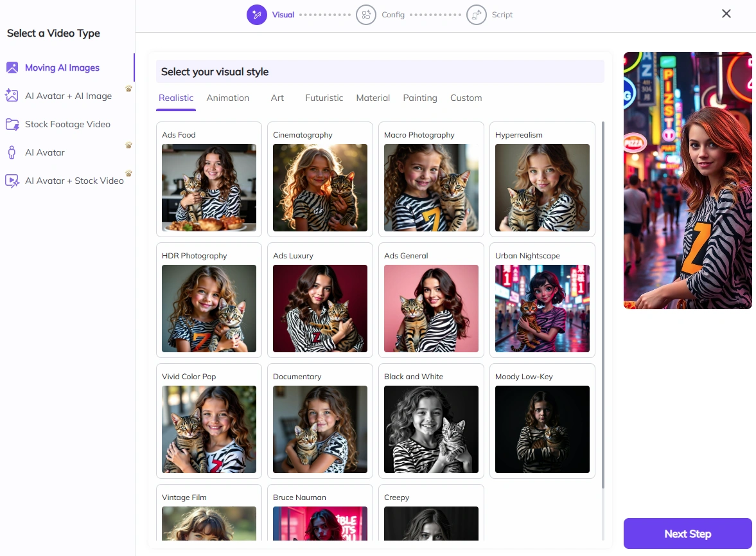Select the Bruce Nauman style thumbnail

320,523
